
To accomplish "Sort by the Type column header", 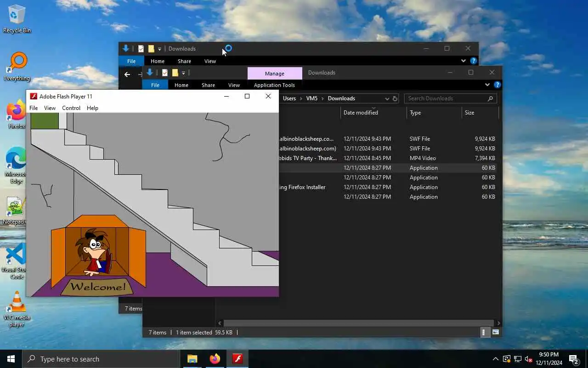I will (x=434, y=113).
